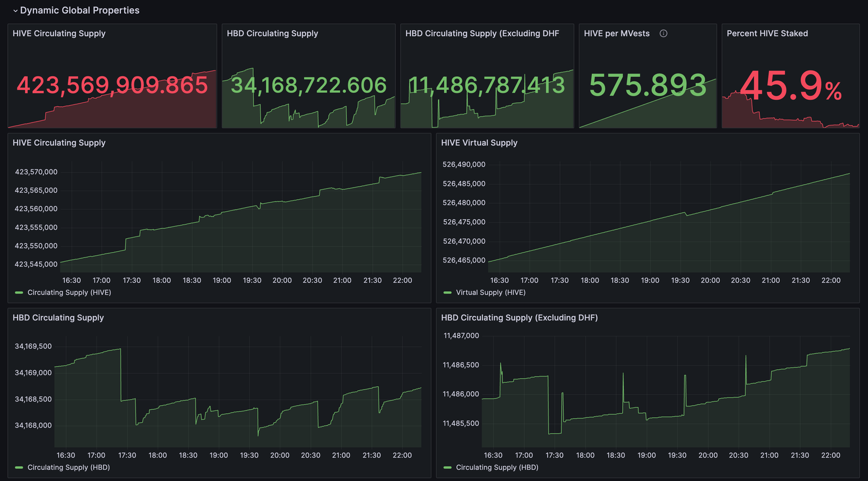Click the Dynamic Global Properties row title
This screenshot has height=481, width=868.
80,10
